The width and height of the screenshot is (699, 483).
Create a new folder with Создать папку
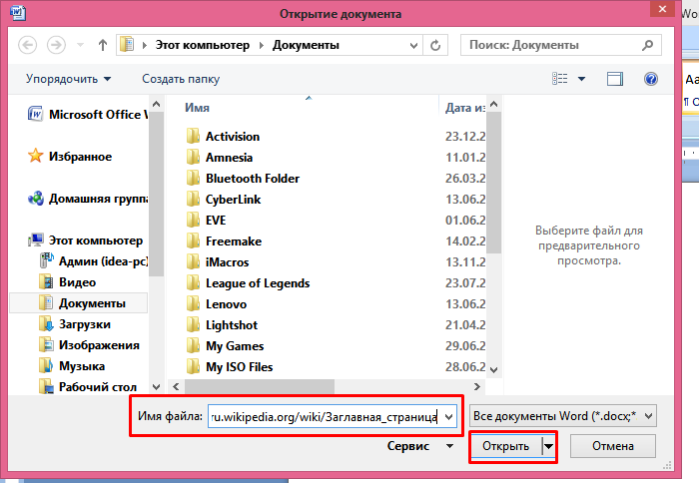[181, 79]
